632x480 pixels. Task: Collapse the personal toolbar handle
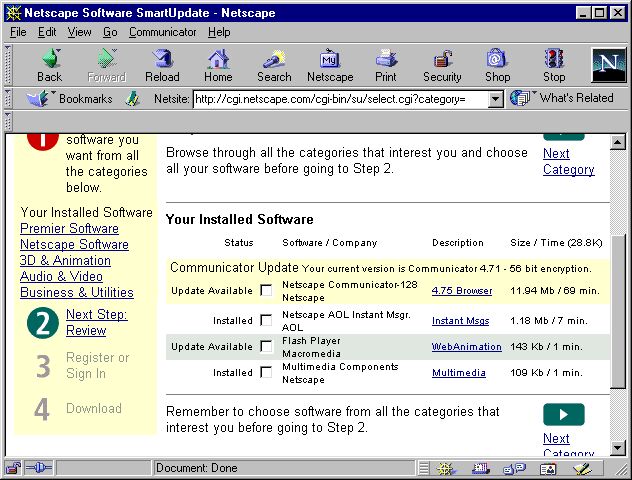(7, 121)
